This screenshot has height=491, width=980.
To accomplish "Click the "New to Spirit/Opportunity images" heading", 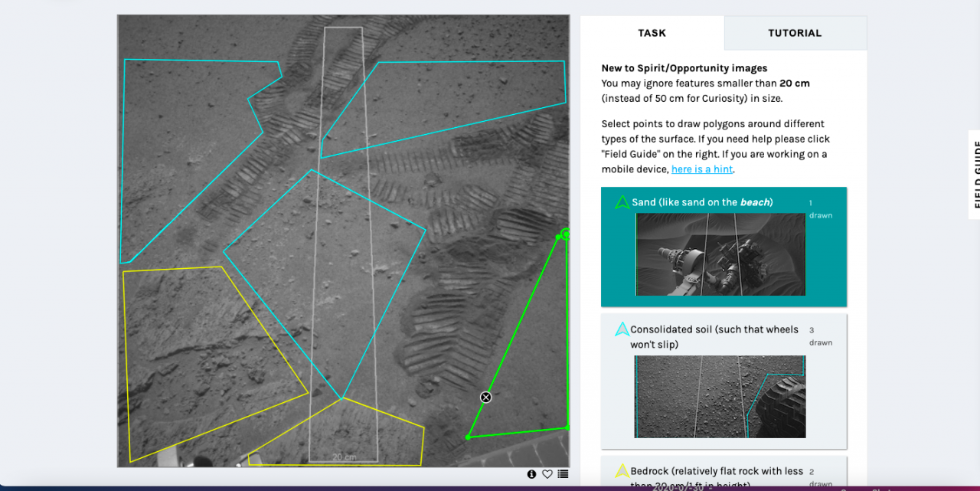I will [684, 68].
